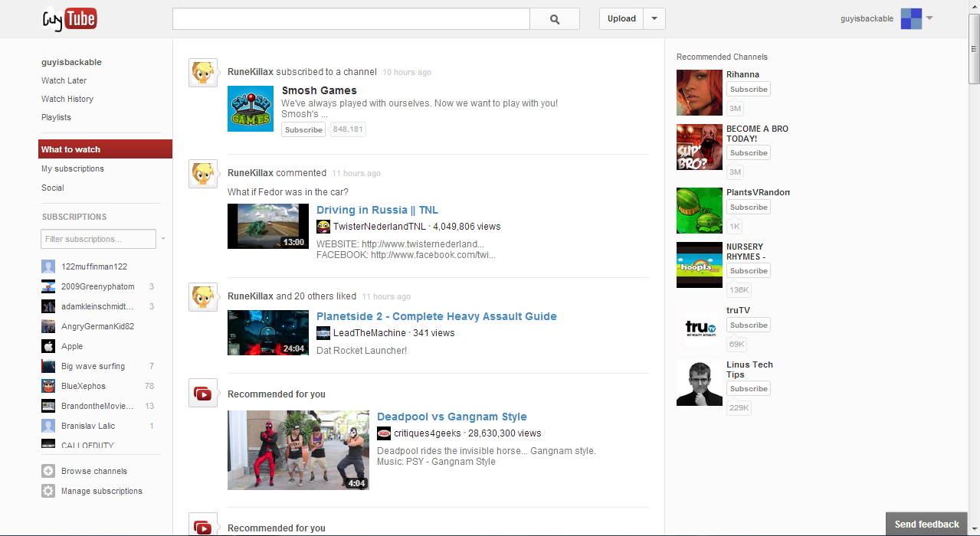Click RuneKillax avatar on liked post
This screenshot has height=536, width=980.
(203, 296)
